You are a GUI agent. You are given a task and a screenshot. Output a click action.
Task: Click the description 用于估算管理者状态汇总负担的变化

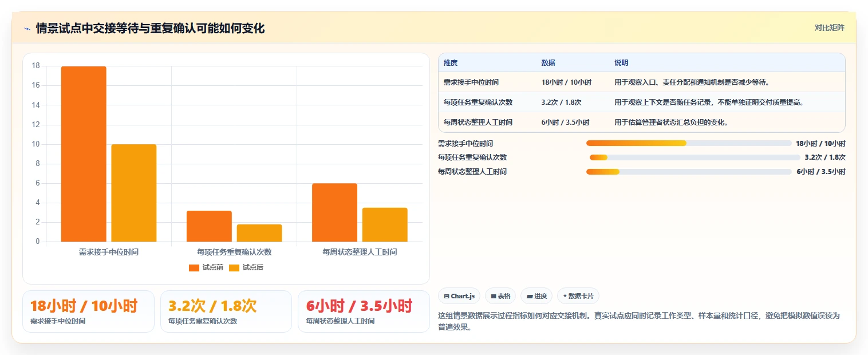click(x=671, y=123)
